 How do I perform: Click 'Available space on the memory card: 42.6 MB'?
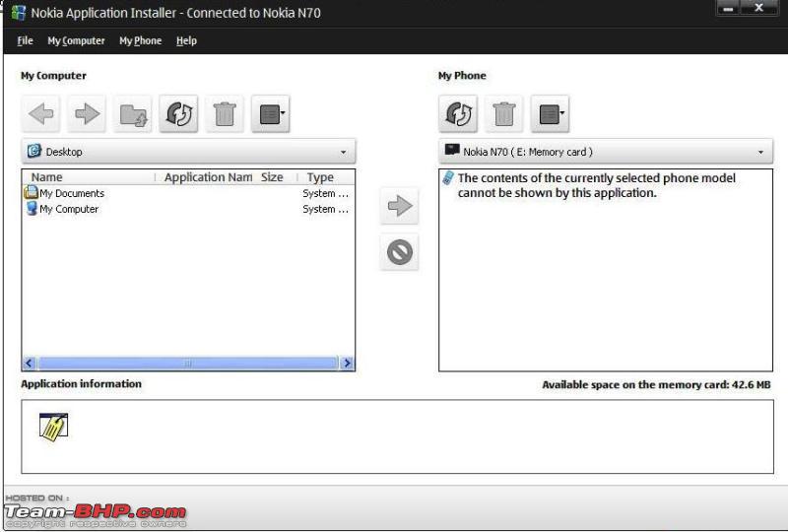point(656,385)
